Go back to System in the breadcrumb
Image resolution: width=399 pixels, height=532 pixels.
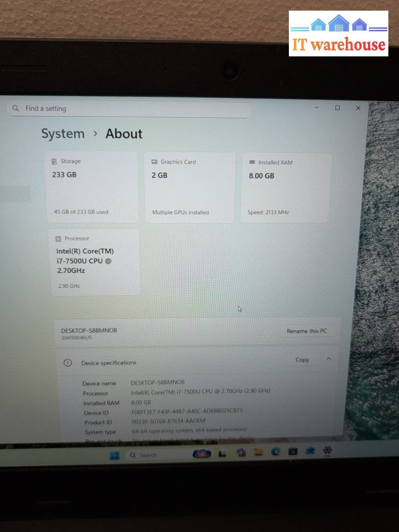coord(63,134)
